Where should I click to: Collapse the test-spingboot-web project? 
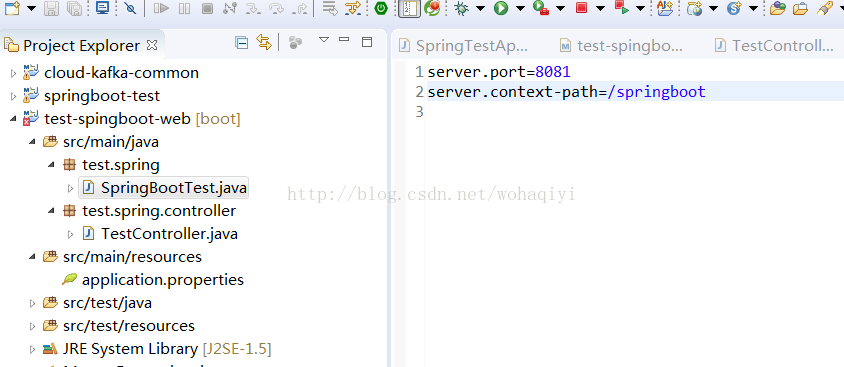point(13,119)
